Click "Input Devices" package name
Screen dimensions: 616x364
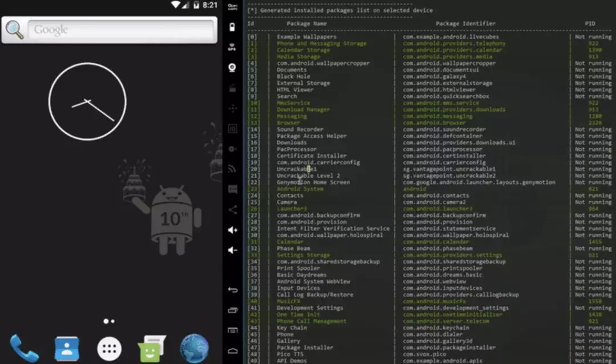pos(298,288)
